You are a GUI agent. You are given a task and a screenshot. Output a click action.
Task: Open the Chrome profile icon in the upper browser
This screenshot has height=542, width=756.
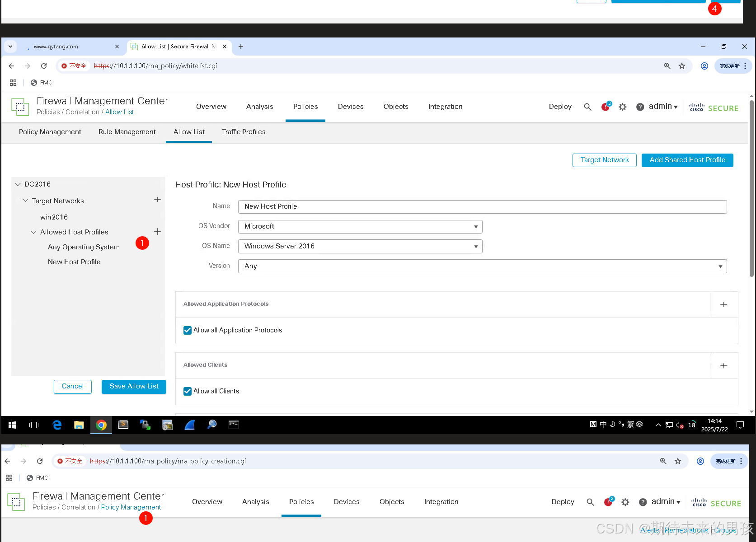(x=704, y=66)
